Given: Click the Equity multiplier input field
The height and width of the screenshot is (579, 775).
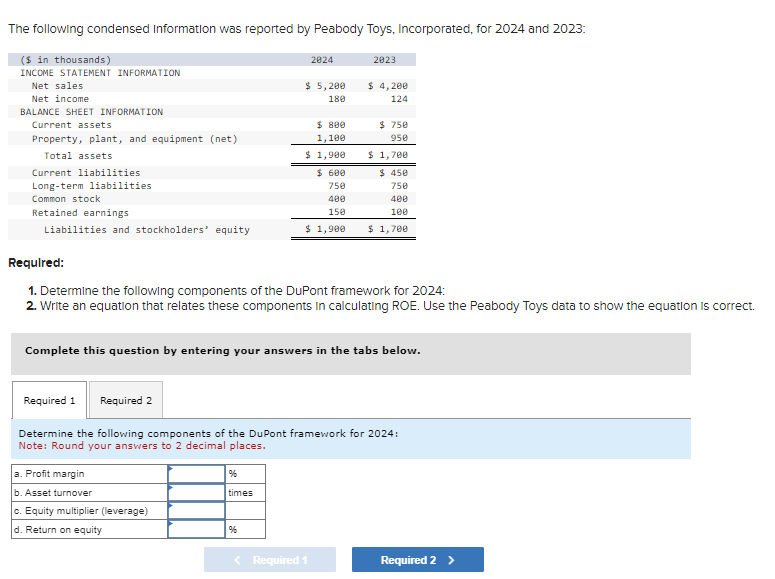Looking at the screenshot, I should [x=197, y=511].
